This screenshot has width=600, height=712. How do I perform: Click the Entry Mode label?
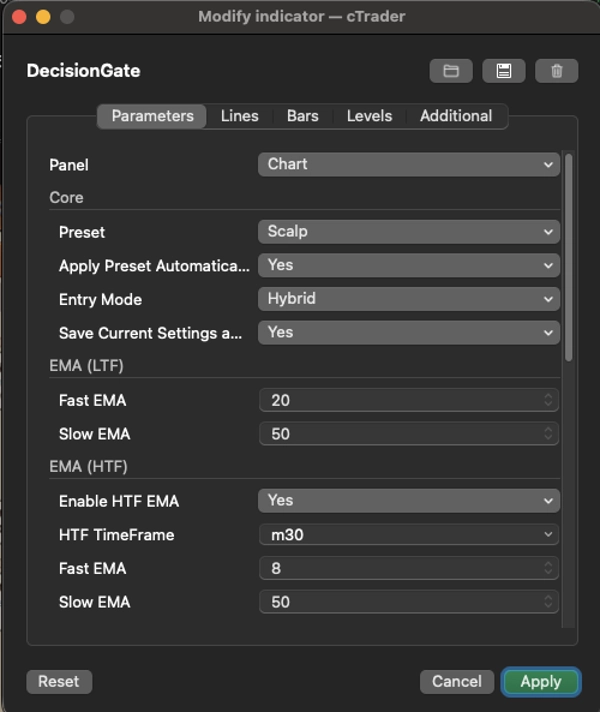[100, 300]
